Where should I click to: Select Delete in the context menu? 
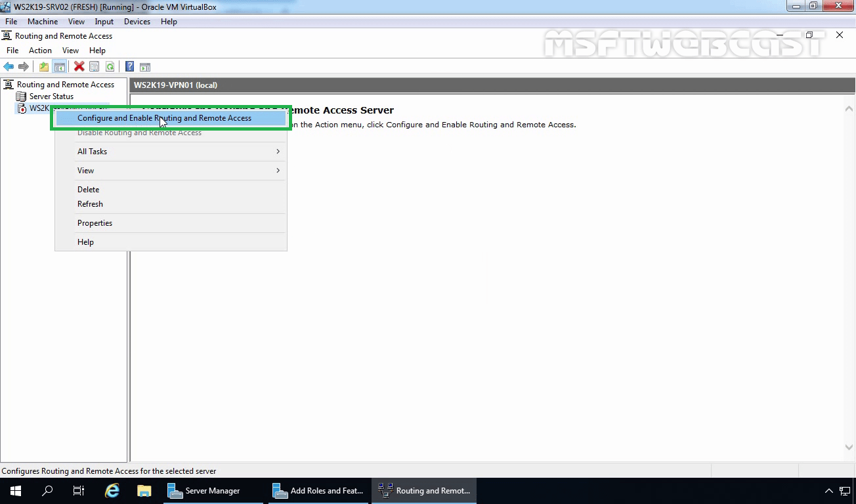tap(171, 190)
